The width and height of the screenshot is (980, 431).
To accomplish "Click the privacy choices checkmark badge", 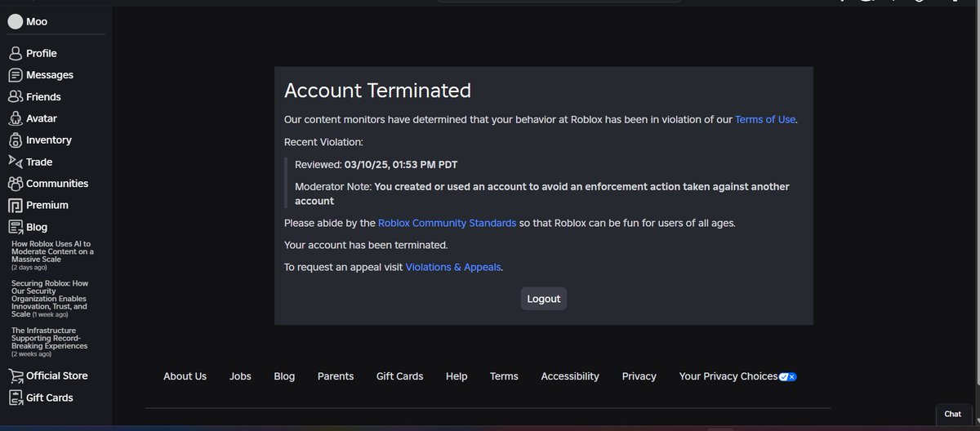I will 788,376.
